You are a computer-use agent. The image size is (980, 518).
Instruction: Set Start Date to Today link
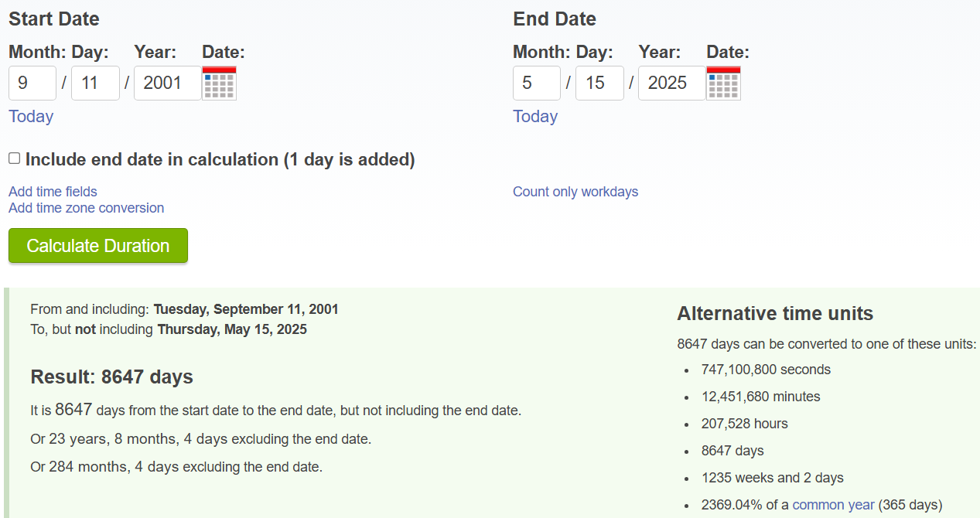click(x=31, y=117)
